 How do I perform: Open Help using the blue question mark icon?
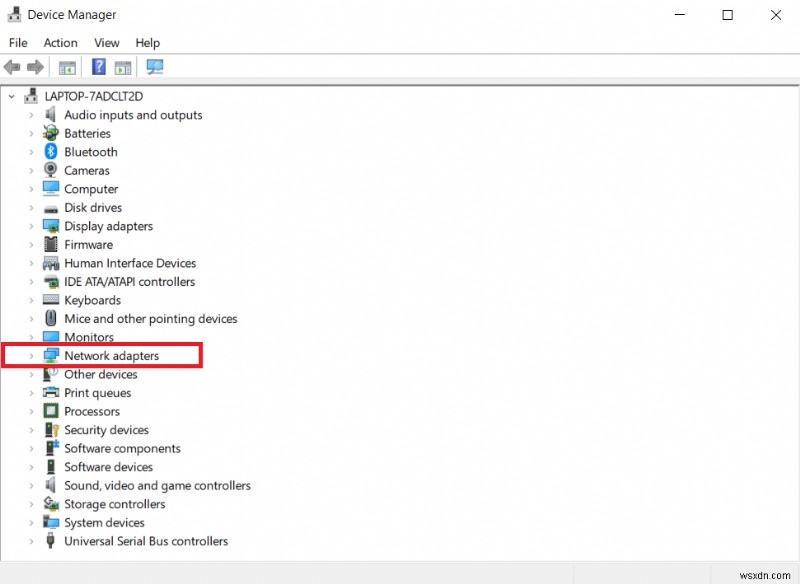(x=97, y=67)
